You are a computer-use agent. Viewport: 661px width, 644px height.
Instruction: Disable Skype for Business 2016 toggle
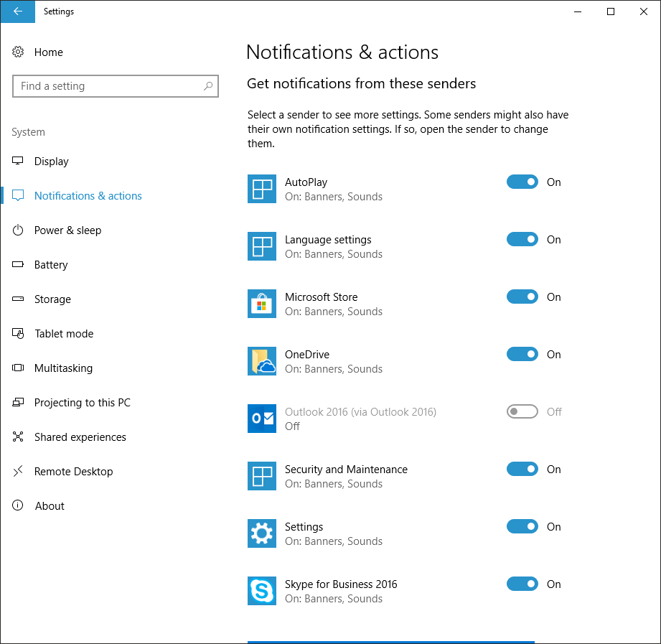(522, 584)
